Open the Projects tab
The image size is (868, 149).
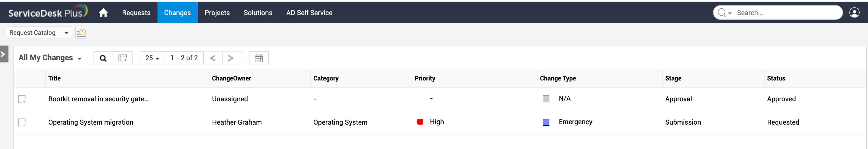(x=217, y=13)
